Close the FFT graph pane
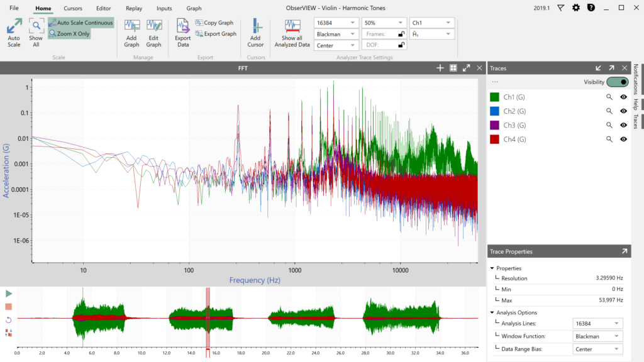 coord(479,68)
